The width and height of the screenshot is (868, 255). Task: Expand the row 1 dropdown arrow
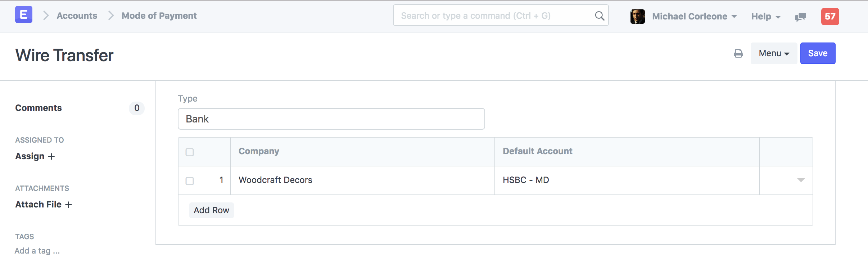(801, 180)
